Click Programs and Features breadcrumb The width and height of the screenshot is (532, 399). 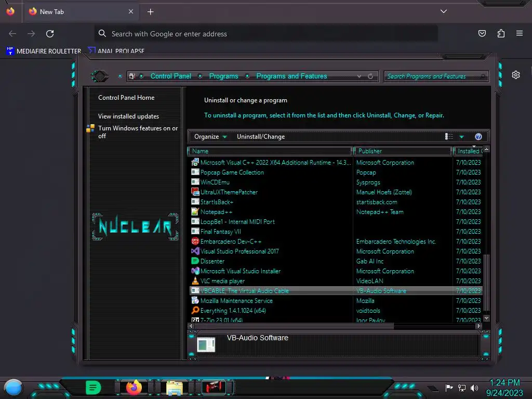point(291,76)
